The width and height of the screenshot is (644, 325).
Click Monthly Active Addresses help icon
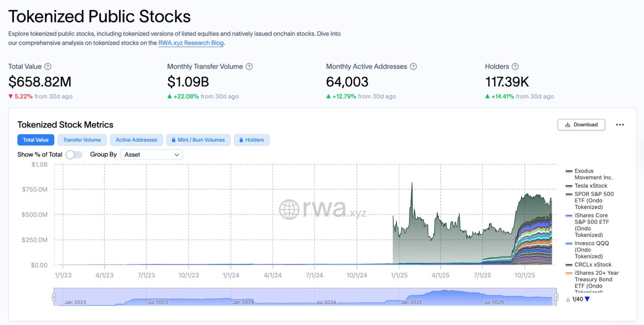coord(413,67)
